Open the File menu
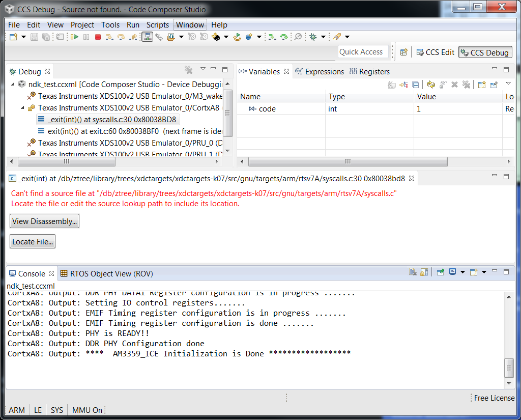This screenshot has height=420, width=521. [14, 25]
